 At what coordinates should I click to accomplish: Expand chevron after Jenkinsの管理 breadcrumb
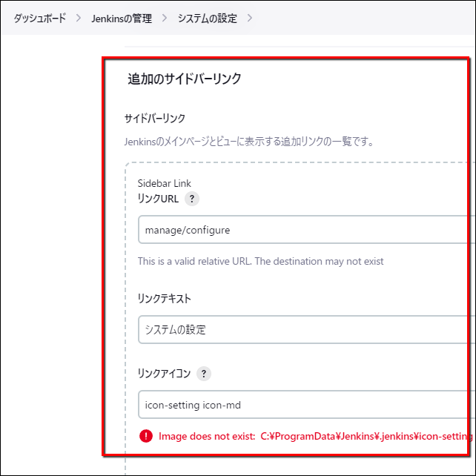(165, 19)
